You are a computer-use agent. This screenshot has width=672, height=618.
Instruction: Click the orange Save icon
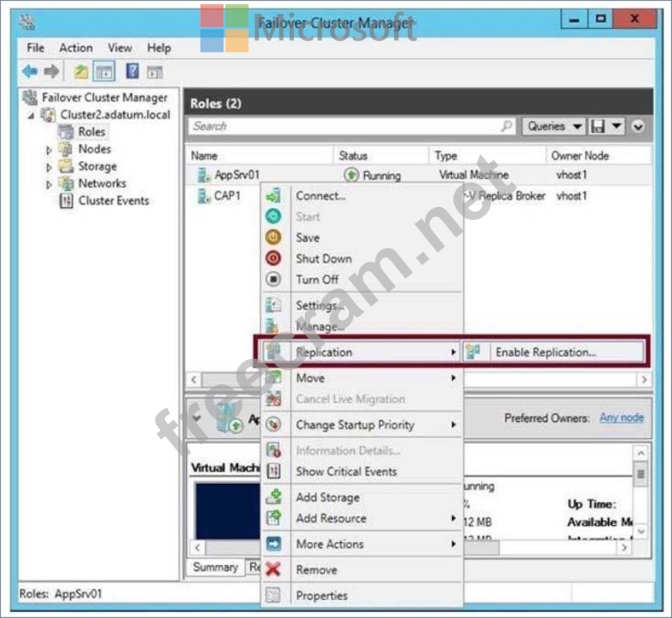coord(273,237)
